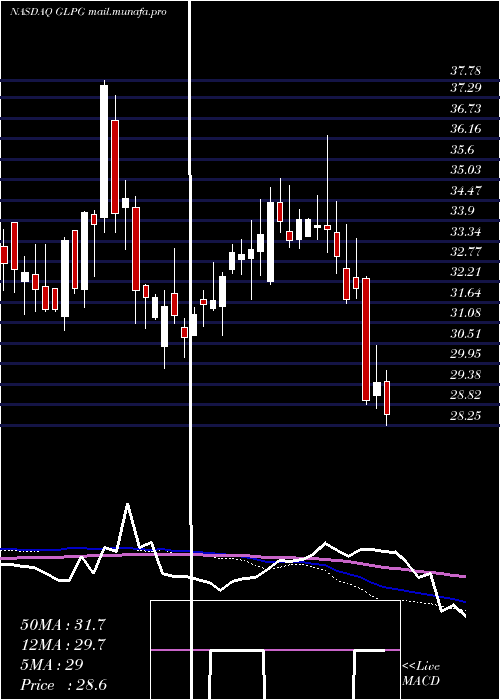Viewport: 500px width, 700px height.
Task: Click the 32.77 price axis label
Action: tap(466, 251)
